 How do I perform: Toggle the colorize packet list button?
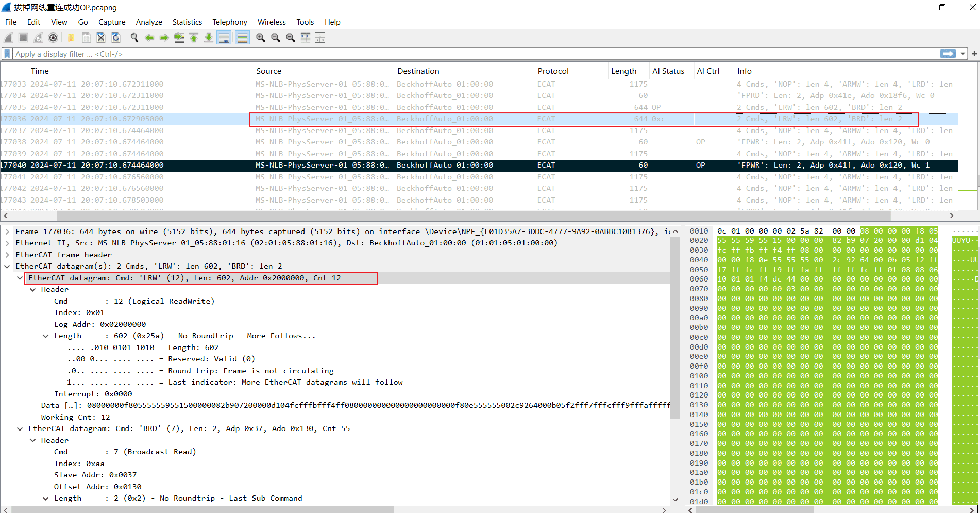pyautogui.click(x=242, y=38)
